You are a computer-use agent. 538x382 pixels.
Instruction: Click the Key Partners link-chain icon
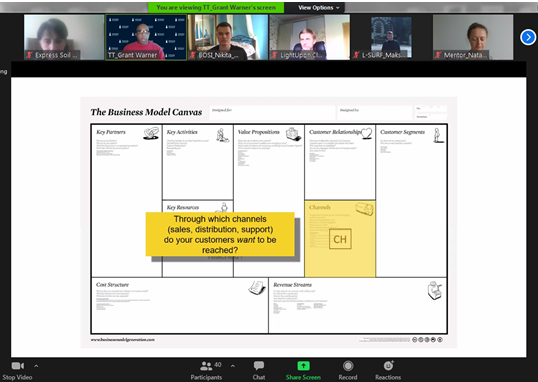151,133
